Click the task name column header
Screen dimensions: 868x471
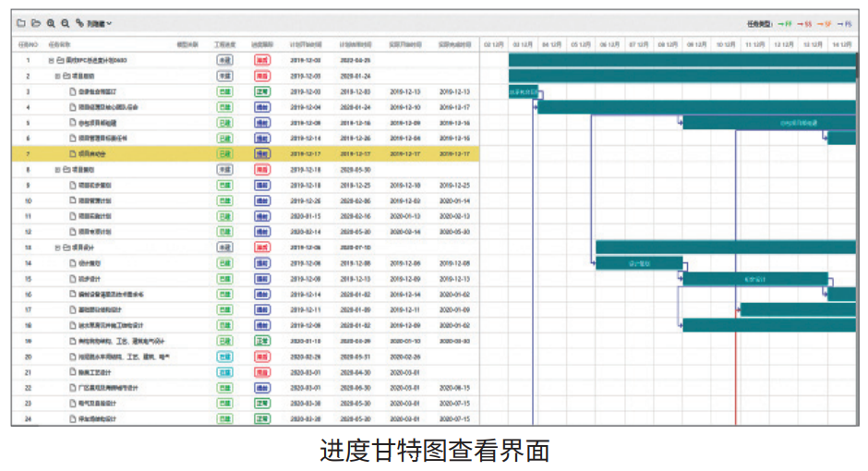[59, 44]
